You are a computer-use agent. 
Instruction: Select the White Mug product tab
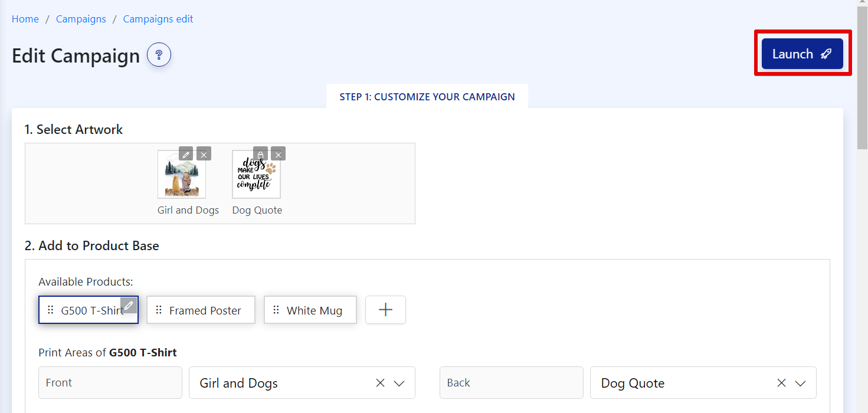coord(314,310)
